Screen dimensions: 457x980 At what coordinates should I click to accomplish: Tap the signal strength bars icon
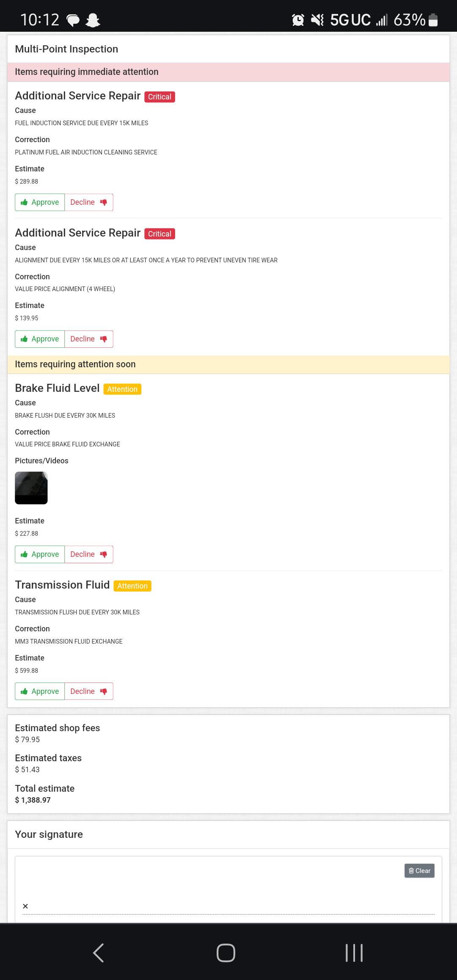click(382, 20)
